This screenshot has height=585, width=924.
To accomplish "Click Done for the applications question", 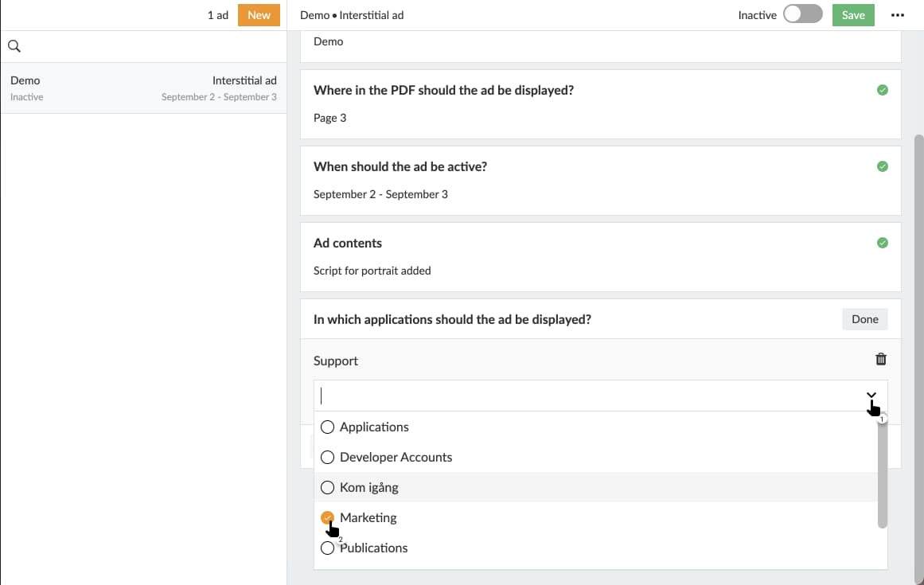I will (865, 318).
